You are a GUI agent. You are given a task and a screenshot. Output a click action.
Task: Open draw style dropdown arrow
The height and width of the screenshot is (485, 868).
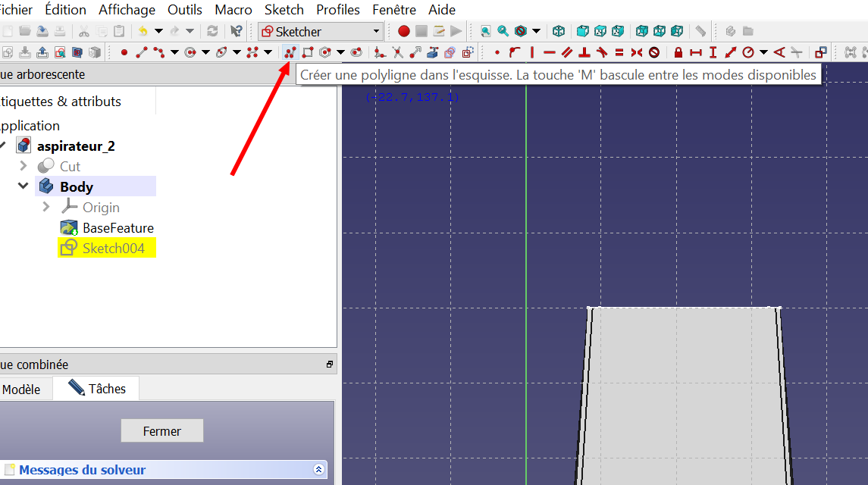(x=536, y=31)
